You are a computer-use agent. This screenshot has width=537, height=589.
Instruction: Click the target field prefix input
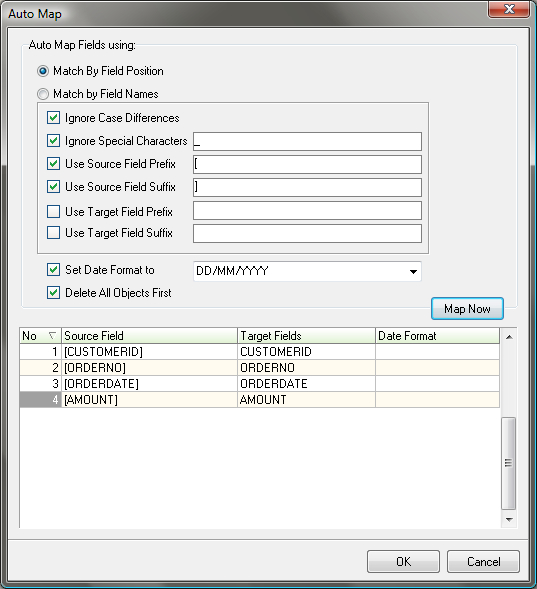pos(307,210)
